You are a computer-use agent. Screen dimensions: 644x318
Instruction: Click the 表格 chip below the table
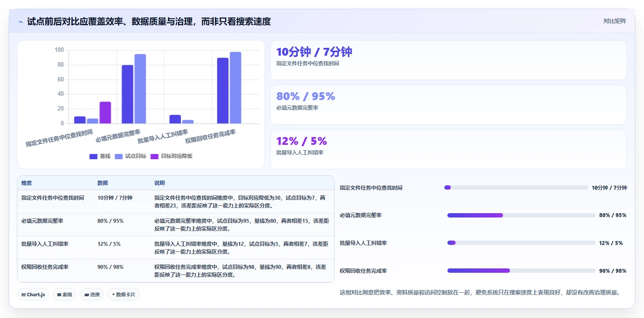click(64, 295)
